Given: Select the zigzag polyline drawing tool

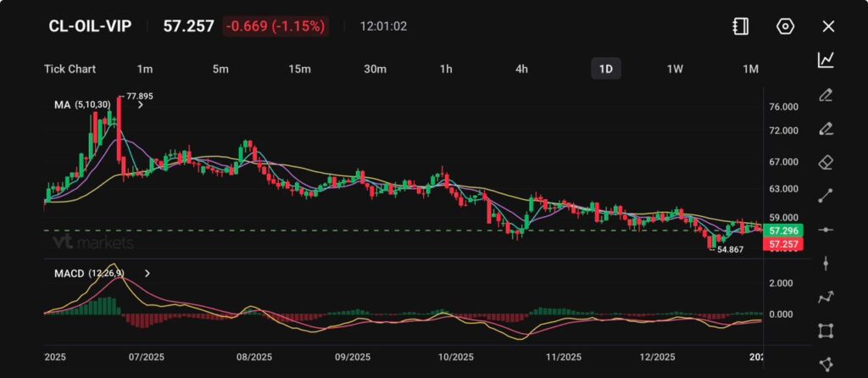Looking at the screenshot, I should (826, 297).
